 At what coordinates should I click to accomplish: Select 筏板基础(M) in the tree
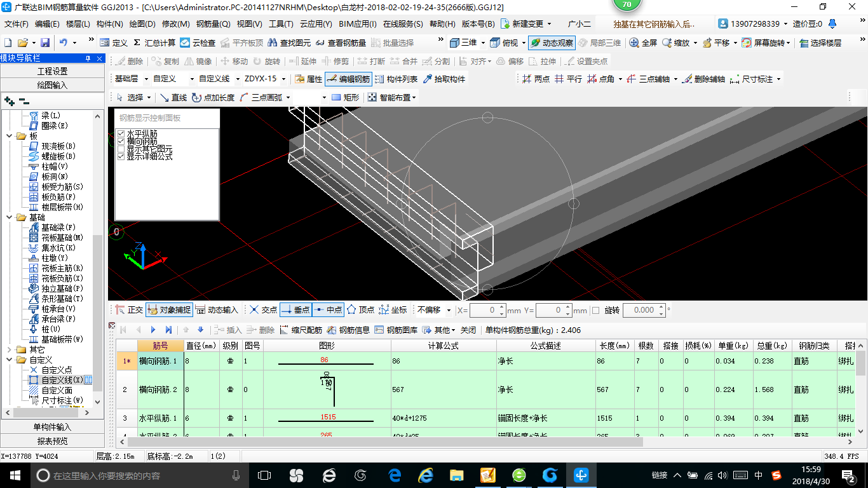click(62, 238)
